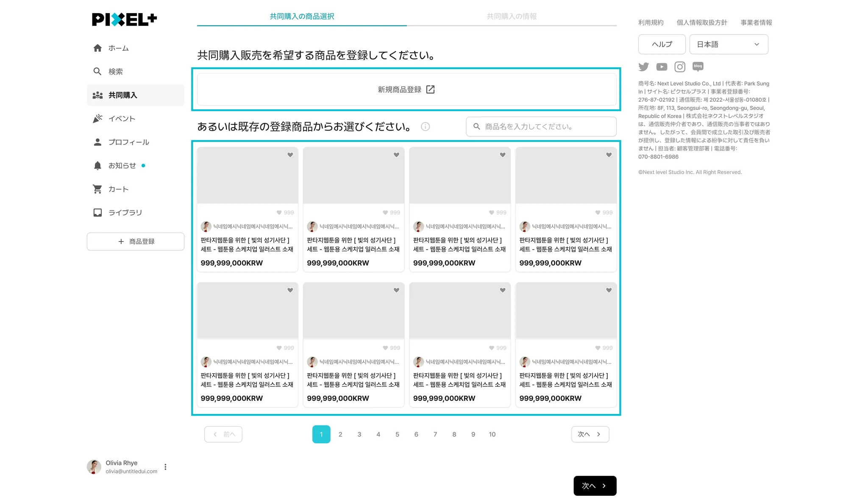Image resolution: width=868 pixels, height=503 pixels.
Task: Click the black 次へ button at bottom
Action: coord(595,486)
